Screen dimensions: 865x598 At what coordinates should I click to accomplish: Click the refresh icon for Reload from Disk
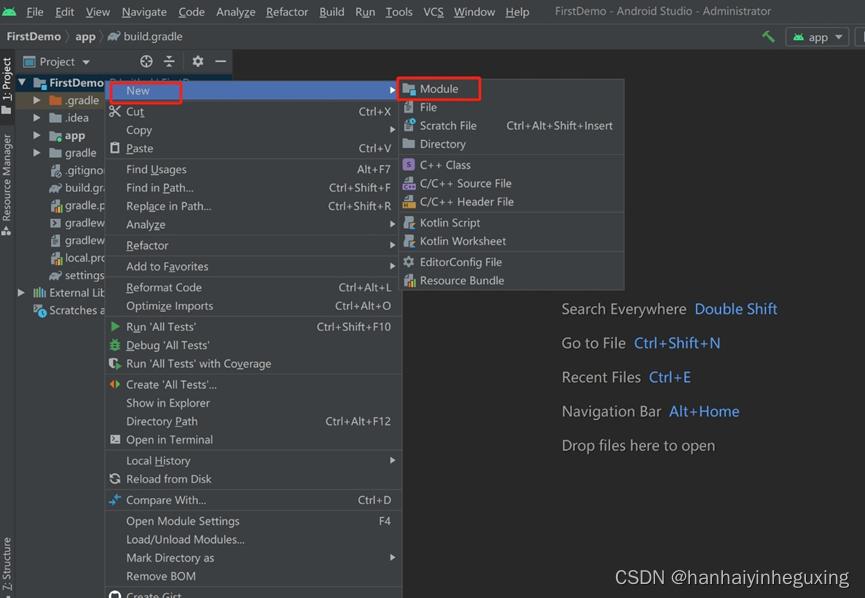pos(115,479)
